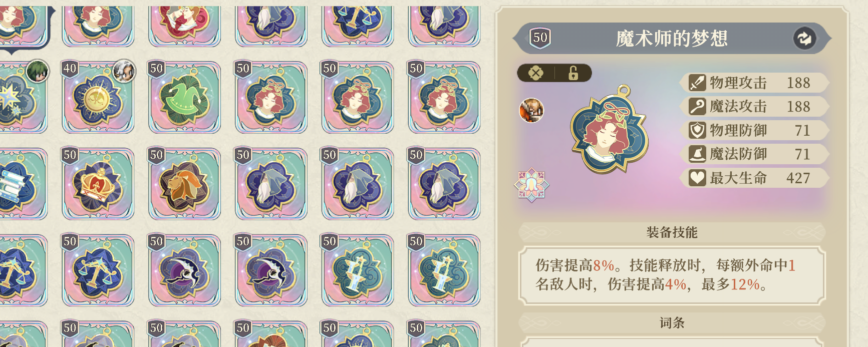868x347 pixels.
Task: Select the orange lion badge
Action: tap(184, 184)
